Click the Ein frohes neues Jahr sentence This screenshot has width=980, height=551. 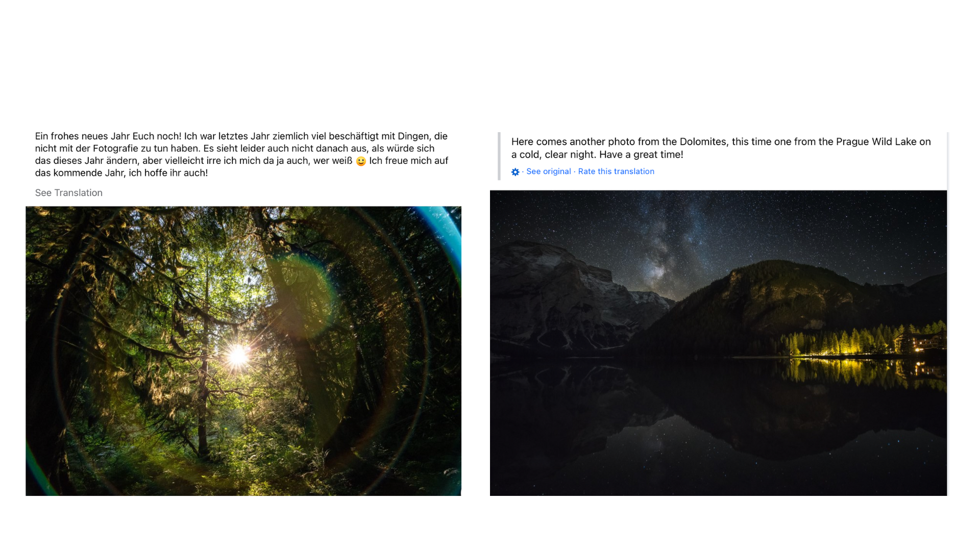(x=108, y=136)
